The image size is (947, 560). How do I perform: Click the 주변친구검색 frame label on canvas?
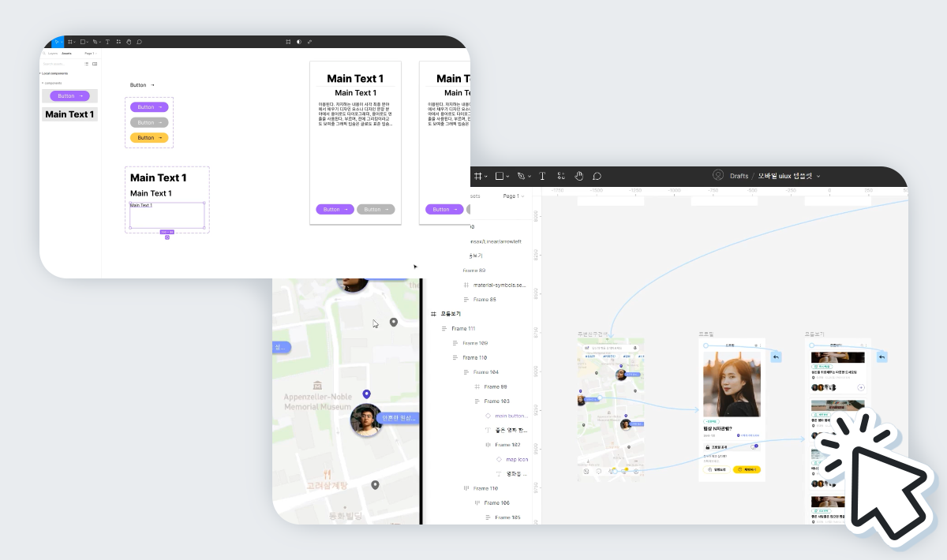pos(593,334)
